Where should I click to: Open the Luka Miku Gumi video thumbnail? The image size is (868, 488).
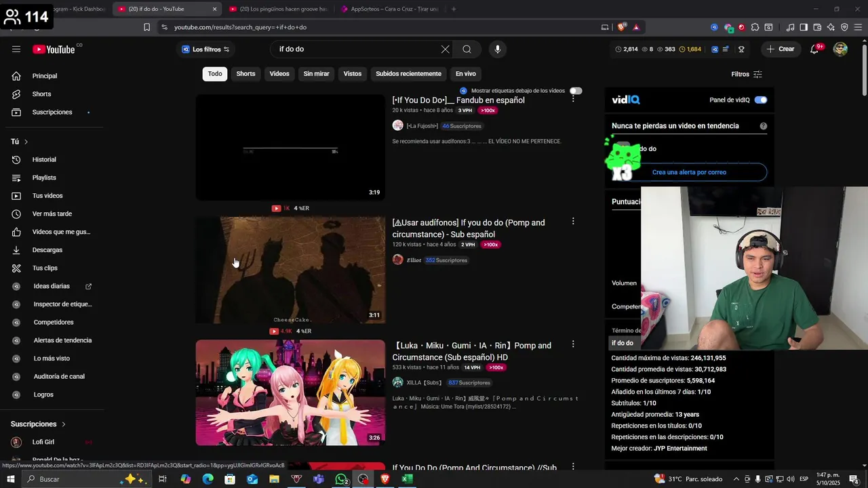tap(290, 392)
